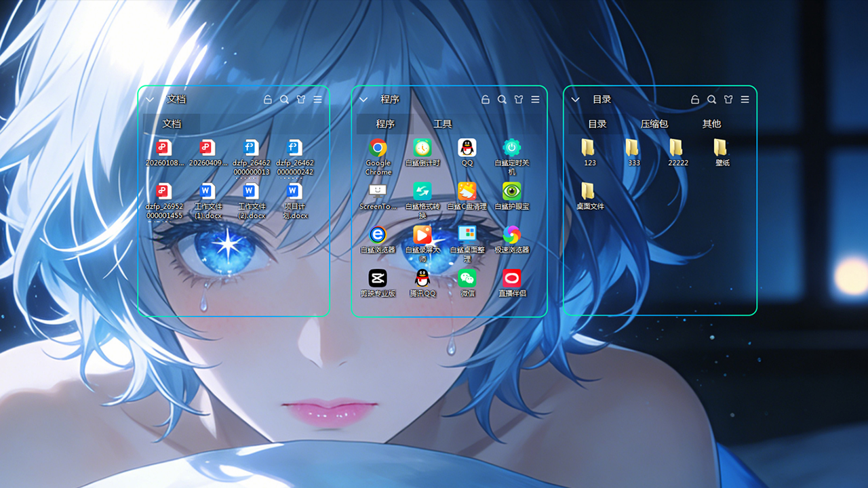Select the 工作文件(1).docx document
The image size is (868, 488).
pyautogui.click(x=208, y=191)
